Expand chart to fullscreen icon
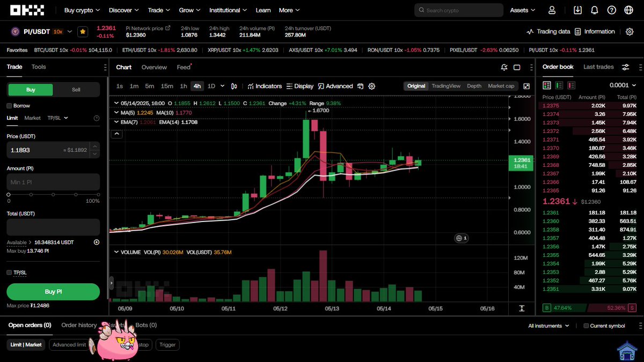 [x=526, y=86]
